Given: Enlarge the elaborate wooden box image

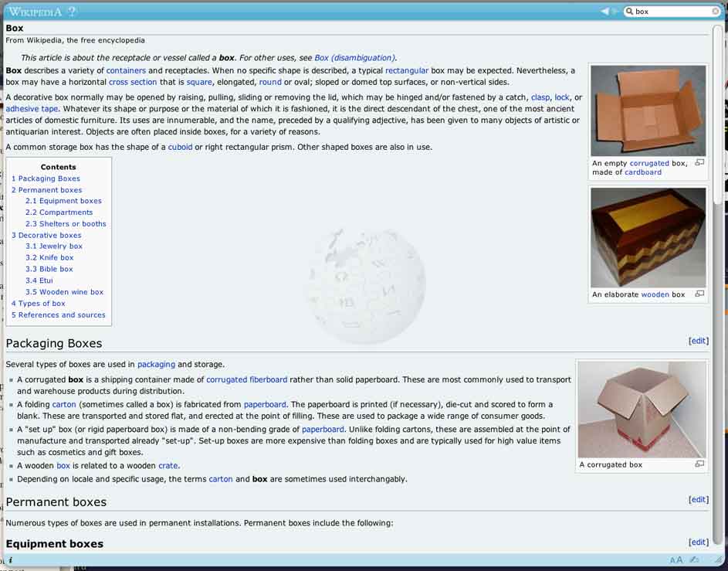Looking at the screenshot, I should pos(699,294).
